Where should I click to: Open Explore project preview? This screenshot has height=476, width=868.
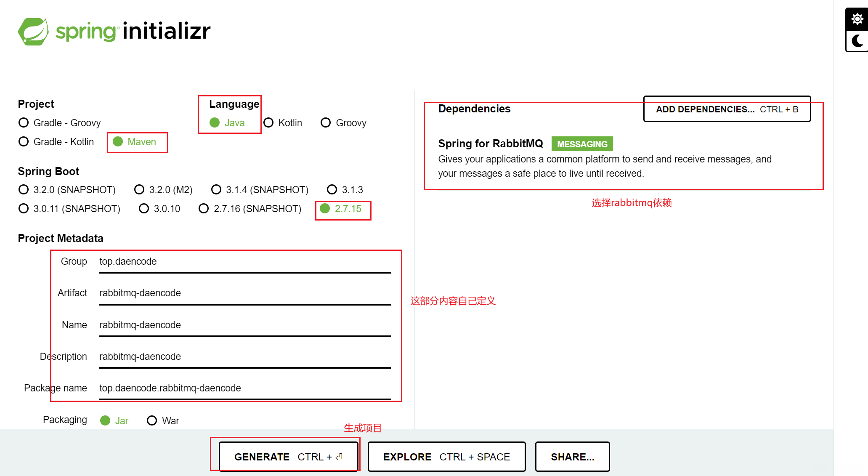click(x=446, y=457)
